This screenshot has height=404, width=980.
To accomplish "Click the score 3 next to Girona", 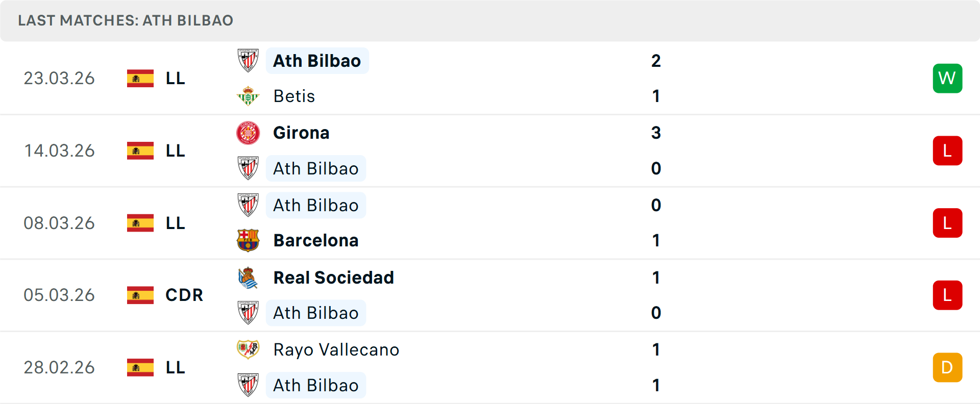I will pyautogui.click(x=656, y=133).
